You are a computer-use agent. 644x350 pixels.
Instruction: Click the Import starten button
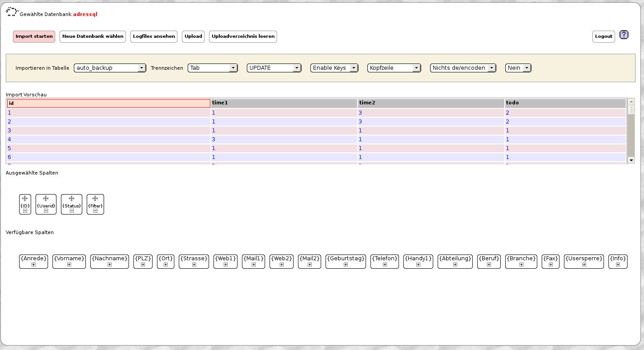(34, 36)
